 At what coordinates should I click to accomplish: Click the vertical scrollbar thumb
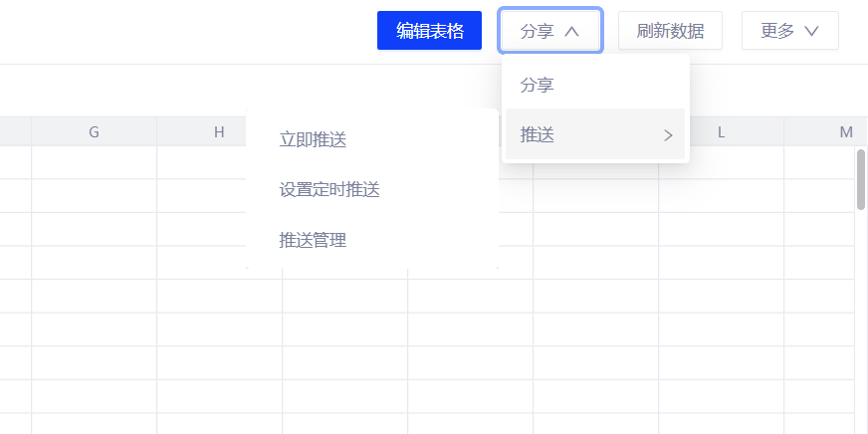[x=861, y=179]
